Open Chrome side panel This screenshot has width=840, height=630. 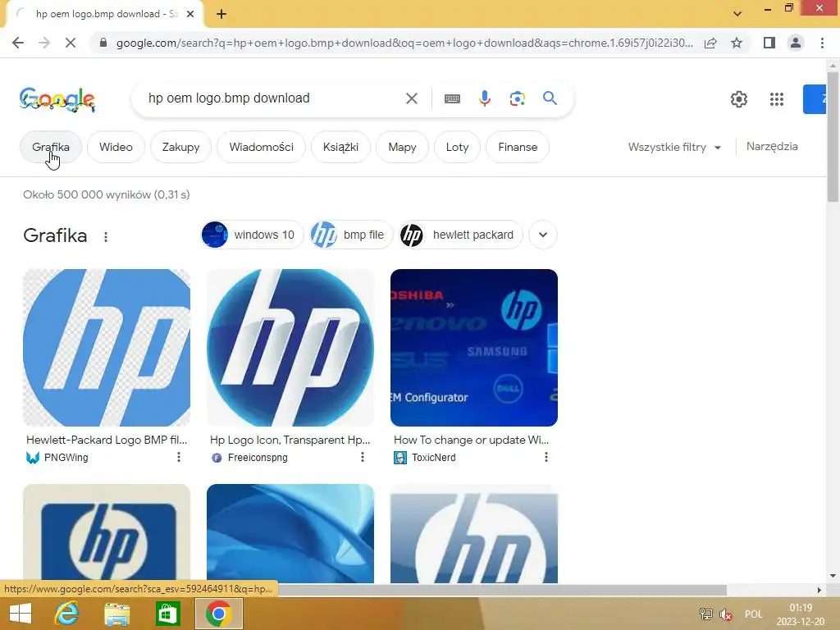click(769, 43)
